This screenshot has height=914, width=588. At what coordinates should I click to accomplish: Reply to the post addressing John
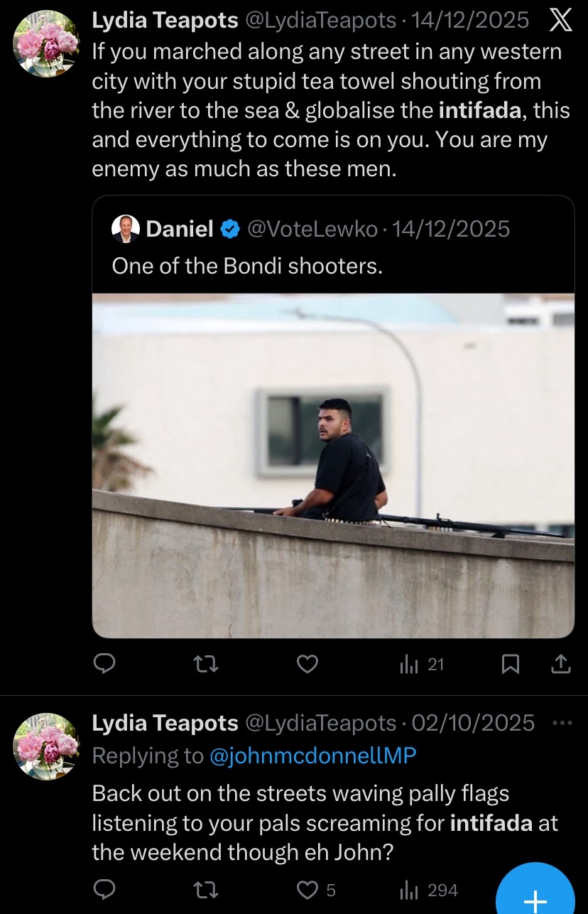pyautogui.click(x=105, y=890)
